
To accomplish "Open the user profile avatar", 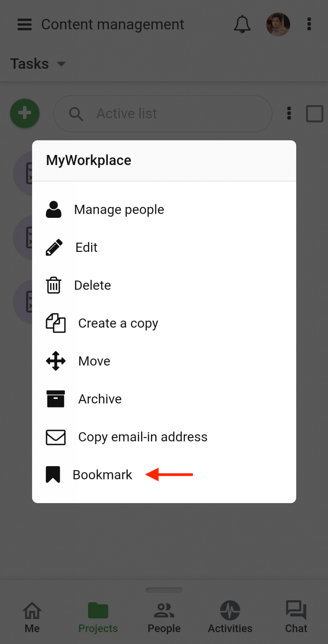I will click(x=278, y=24).
